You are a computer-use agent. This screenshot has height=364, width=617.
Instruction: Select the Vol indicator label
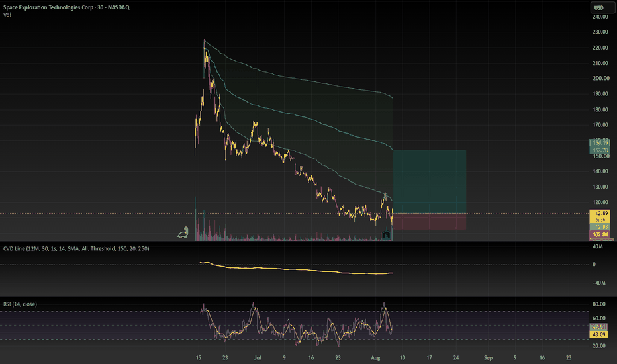click(7, 15)
